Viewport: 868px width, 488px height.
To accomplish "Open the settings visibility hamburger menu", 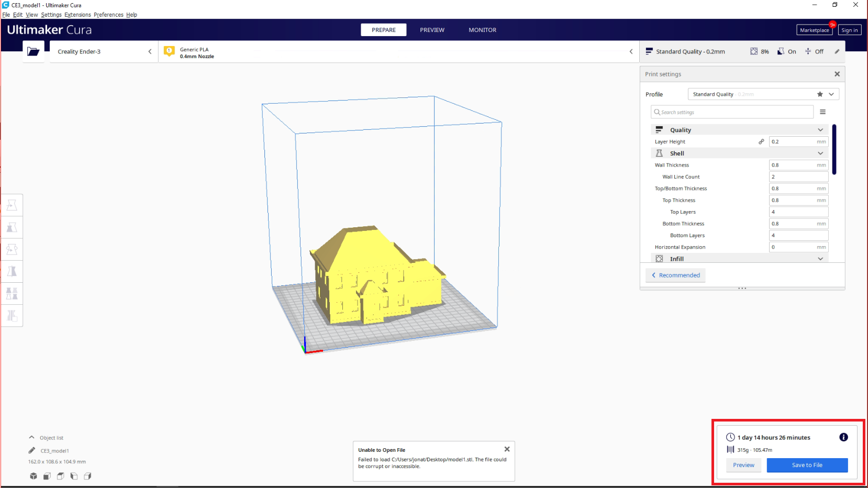I will pyautogui.click(x=822, y=112).
